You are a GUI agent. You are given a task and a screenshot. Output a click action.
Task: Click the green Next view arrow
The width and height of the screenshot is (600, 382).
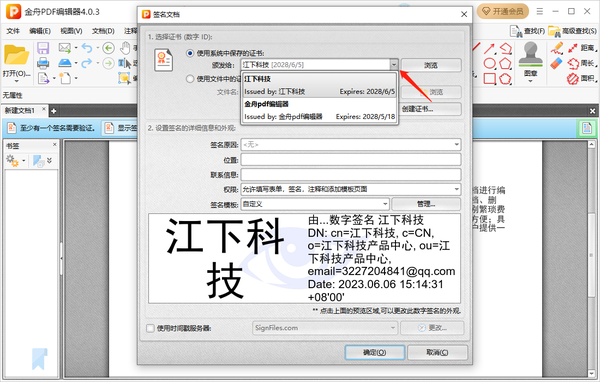click(x=109, y=63)
